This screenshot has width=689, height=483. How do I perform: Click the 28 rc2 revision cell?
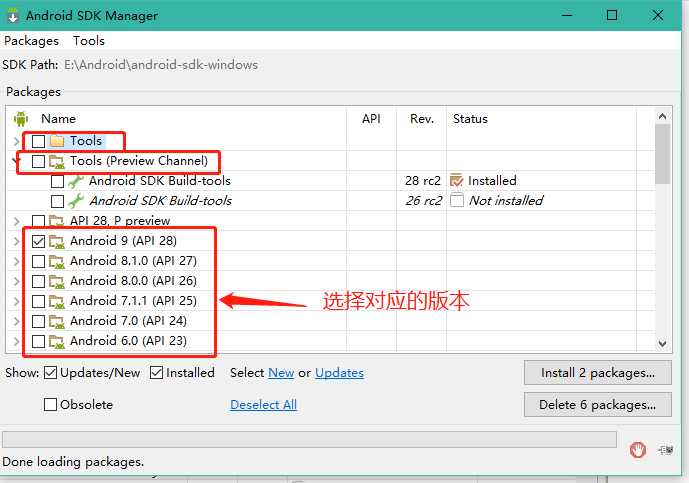tap(423, 181)
